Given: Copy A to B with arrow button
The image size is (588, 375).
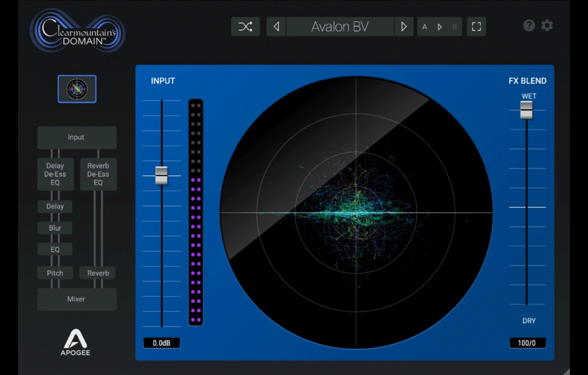Looking at the screenshot, I should [440, 27].
